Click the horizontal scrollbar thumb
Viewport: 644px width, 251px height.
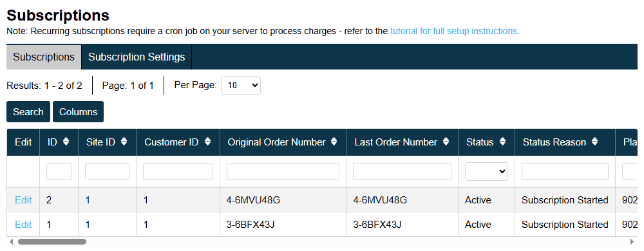click(52, 241)
